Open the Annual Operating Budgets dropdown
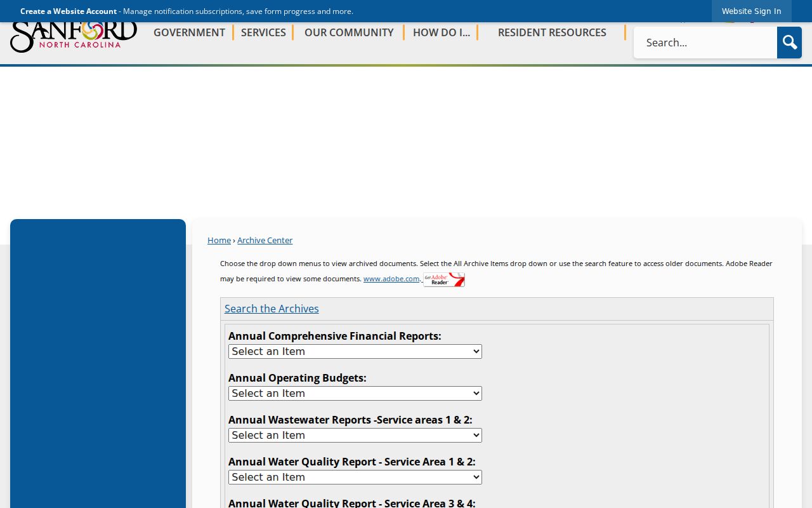This screenshot has width=812, height=508. pos(355,393)
